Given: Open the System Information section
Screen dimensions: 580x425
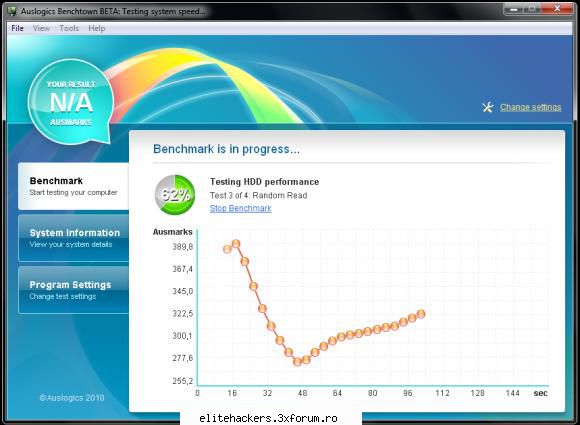Looking at the screenshot, I should [74, 238].
